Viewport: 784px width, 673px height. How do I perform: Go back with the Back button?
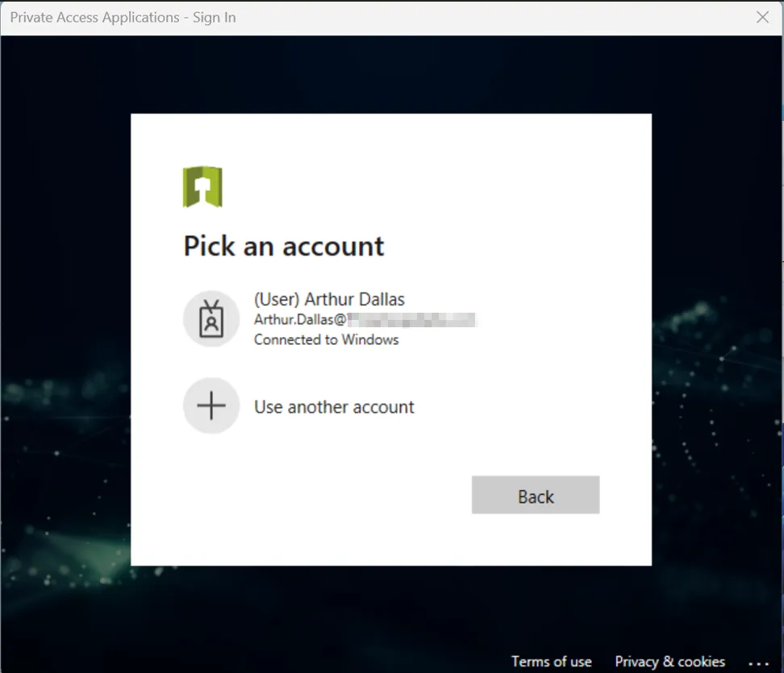tap(536, 495)
